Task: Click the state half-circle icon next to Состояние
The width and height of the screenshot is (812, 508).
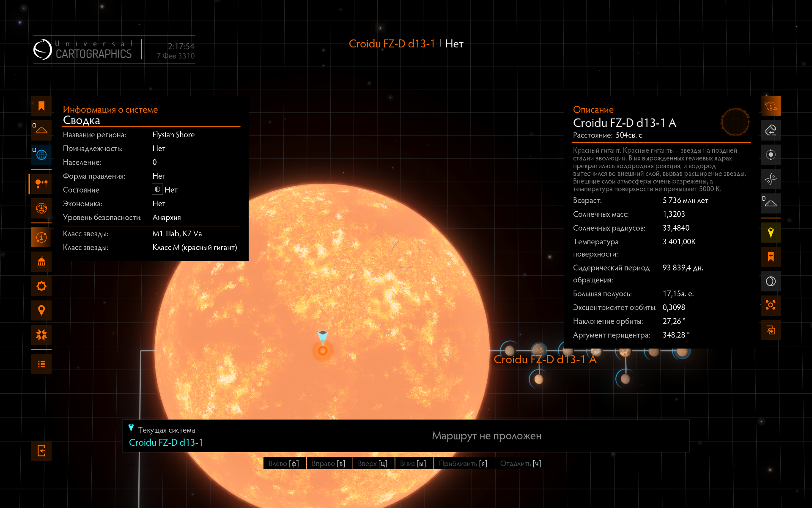Action: point(157,189)
